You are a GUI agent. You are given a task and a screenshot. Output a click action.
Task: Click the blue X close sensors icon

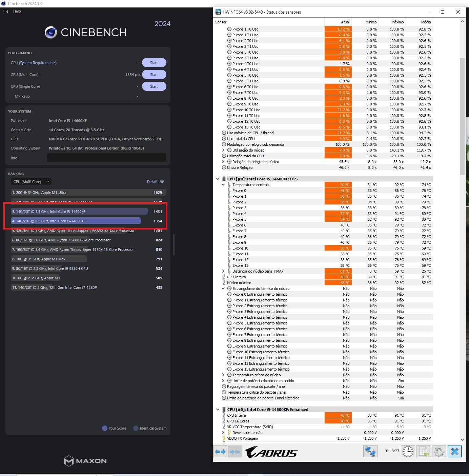click(455, 452)
